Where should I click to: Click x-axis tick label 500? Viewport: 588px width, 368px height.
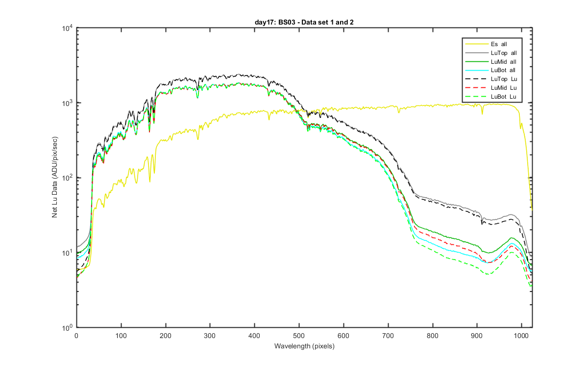click(x=299, y=336)
